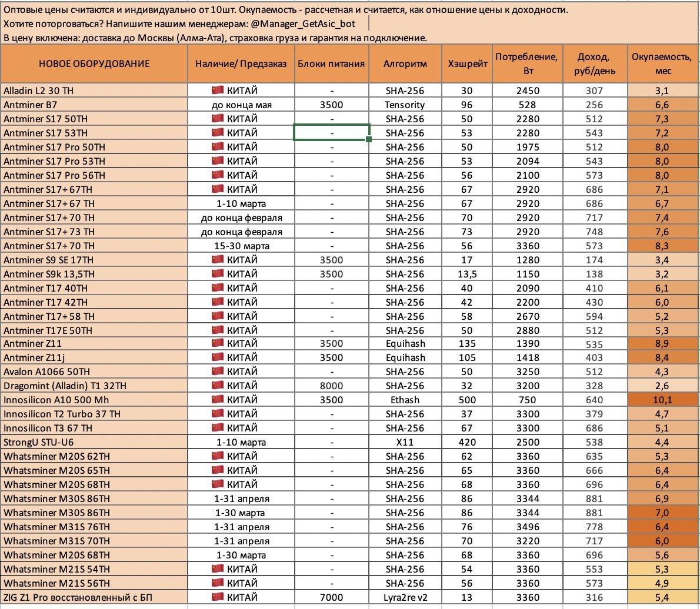
Task: Click the fill handle of the selected cell
Action: [369, 140]
